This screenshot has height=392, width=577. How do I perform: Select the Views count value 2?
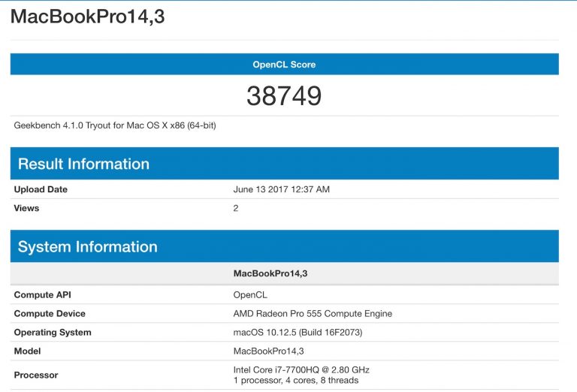[236, 208]
